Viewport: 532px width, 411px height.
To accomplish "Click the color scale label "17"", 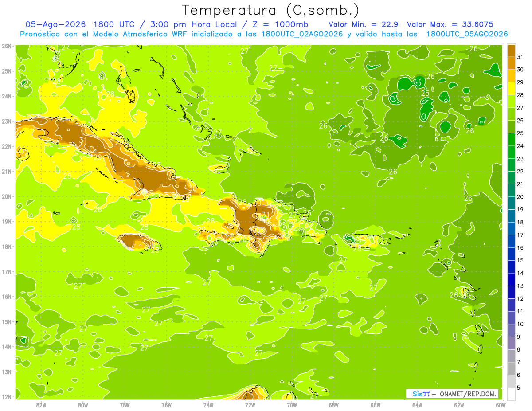I will tap(520, 235).
